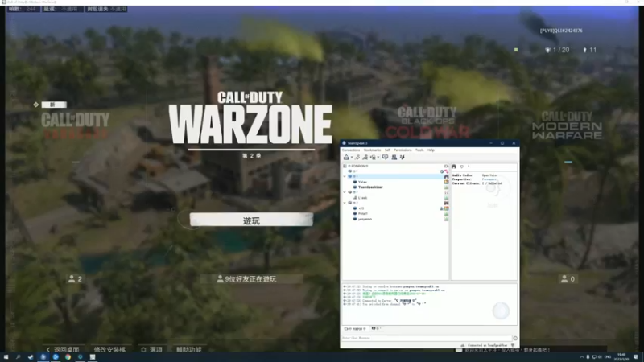Screen dimensions: 644x362
Task: Click country flag icon beside YaLex
Action: [447, 182]
